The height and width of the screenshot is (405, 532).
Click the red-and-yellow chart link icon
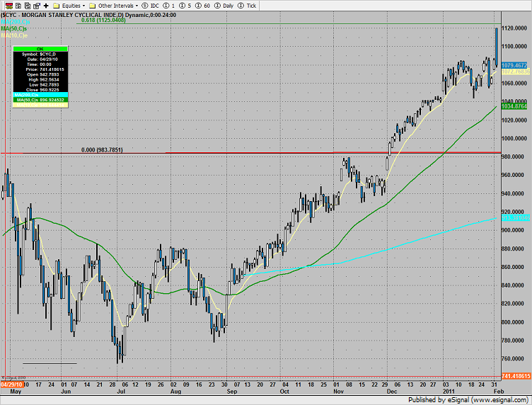(x=9, y=6)
